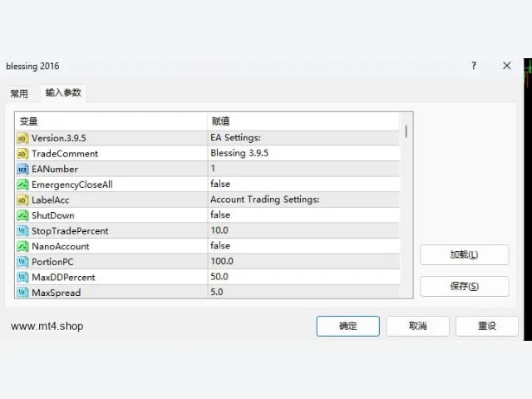Screen dimensions: 532x399
Task: Click the boolean icon beside NanoAccount
Action: pyautogui.click(x=22, y=246)
